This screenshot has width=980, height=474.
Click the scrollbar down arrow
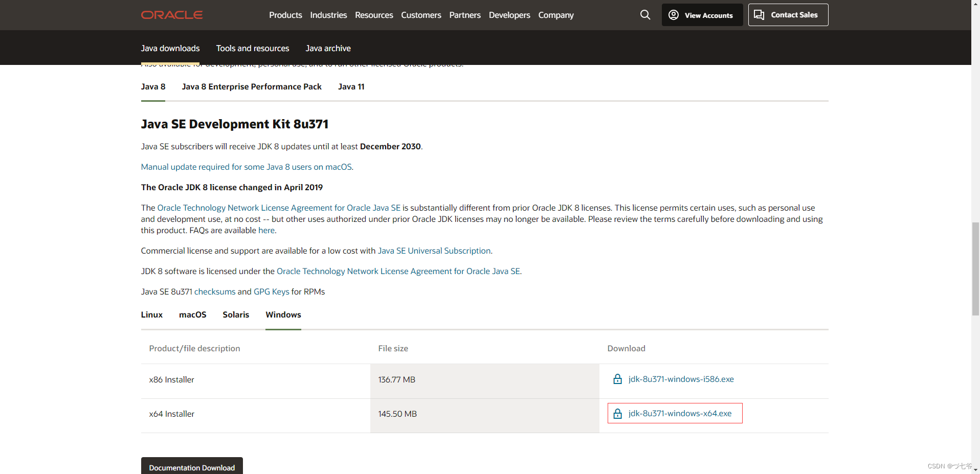pyautogui.click(x=975, y=469)
